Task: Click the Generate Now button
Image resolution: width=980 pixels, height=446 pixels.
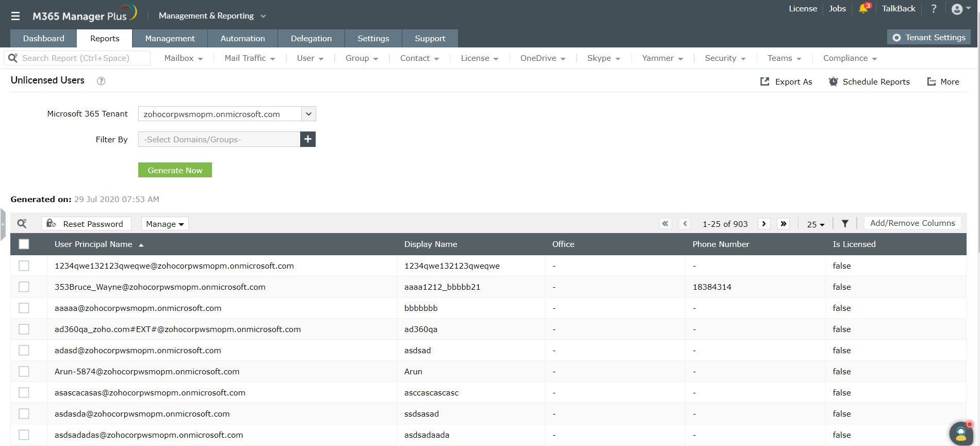Action: [x=175, y=170]
